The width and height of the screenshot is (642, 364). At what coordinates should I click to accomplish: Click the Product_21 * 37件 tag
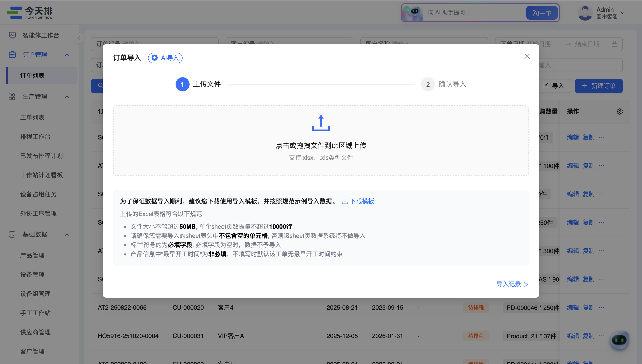(x=531, y=336)
